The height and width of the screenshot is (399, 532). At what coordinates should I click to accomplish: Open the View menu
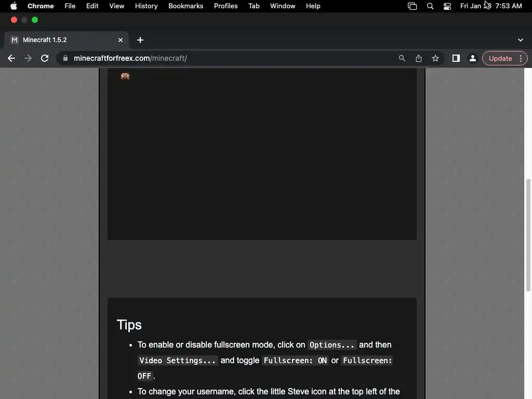(117, 6)
